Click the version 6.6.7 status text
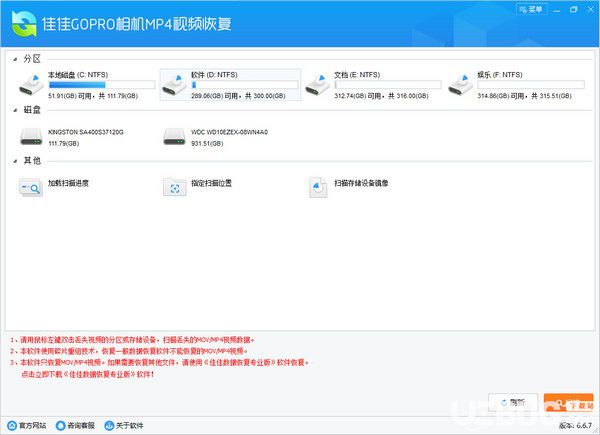600x435 pixels. (575, 425)
